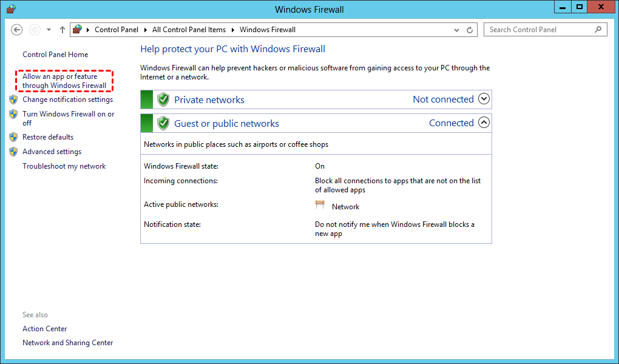Click the Windows Firewall title bar icon
619x364 pixels.
11,9
